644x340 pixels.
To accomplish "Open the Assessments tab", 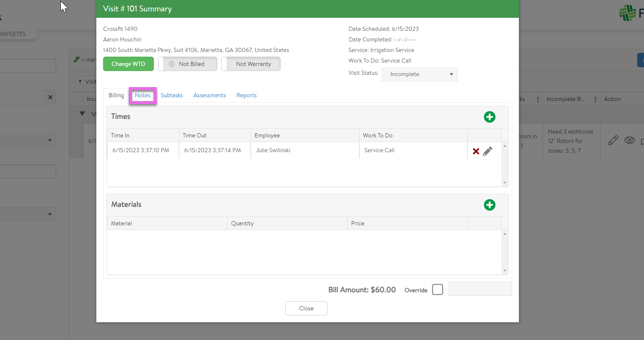I will 210,96.
